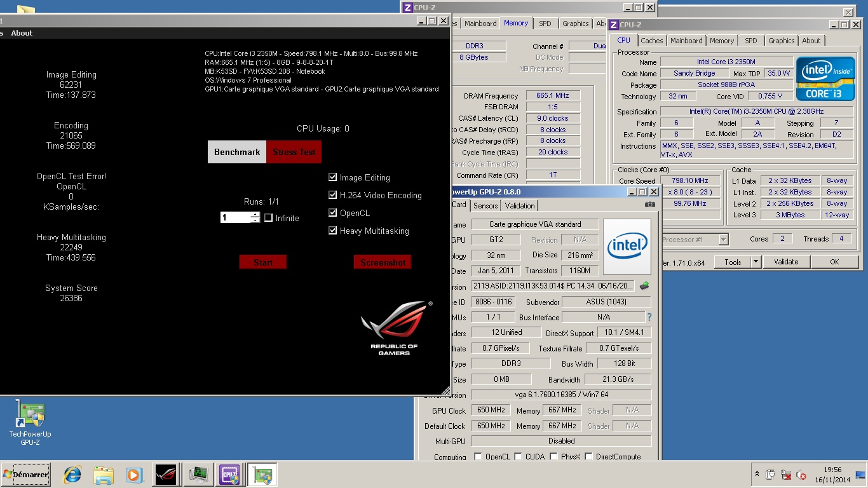Open Windows Explorer from the taskbar
Image resolution: width=868 pixels, height=488 pixels.
pos(103,475)
